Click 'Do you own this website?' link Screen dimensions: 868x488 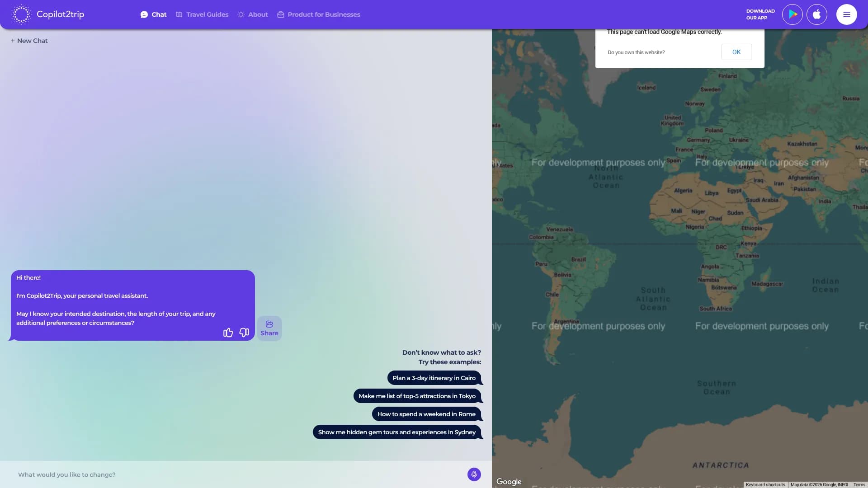pos(636,52)
